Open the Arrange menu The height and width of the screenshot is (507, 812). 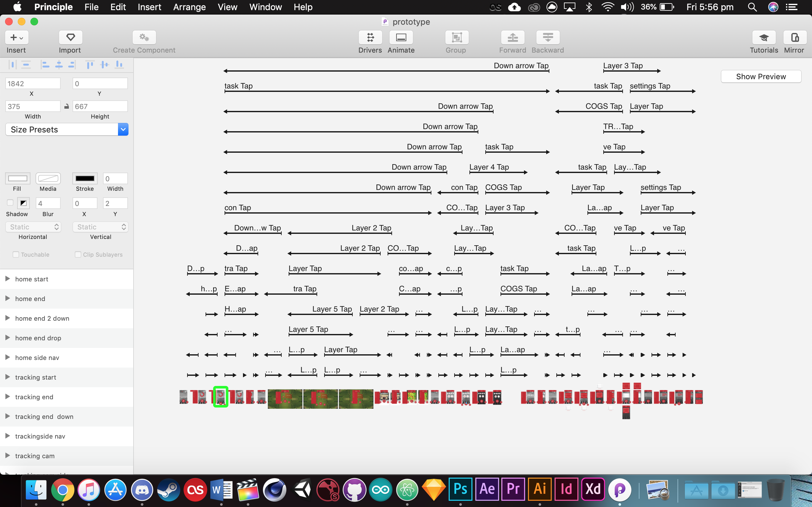[x=189, y=7]
